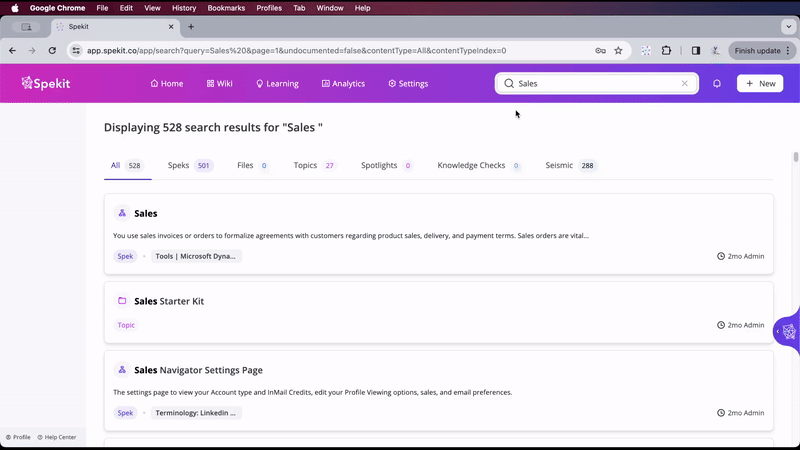Click the Tools | Microsoft Dyna... tag
This screenshot has width=800, height=450.
pyautogui.click(x=196, y=256)
